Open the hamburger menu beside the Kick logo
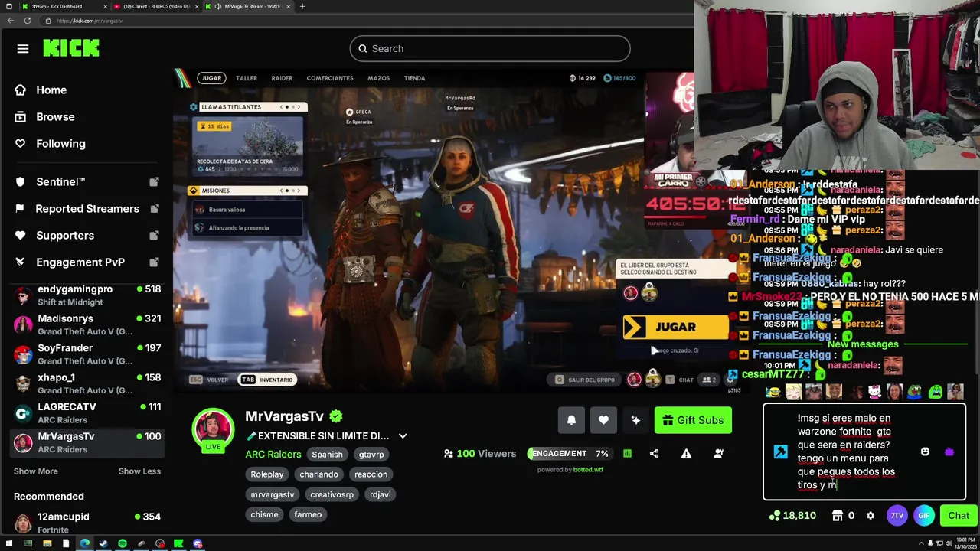 coord(23,49)
